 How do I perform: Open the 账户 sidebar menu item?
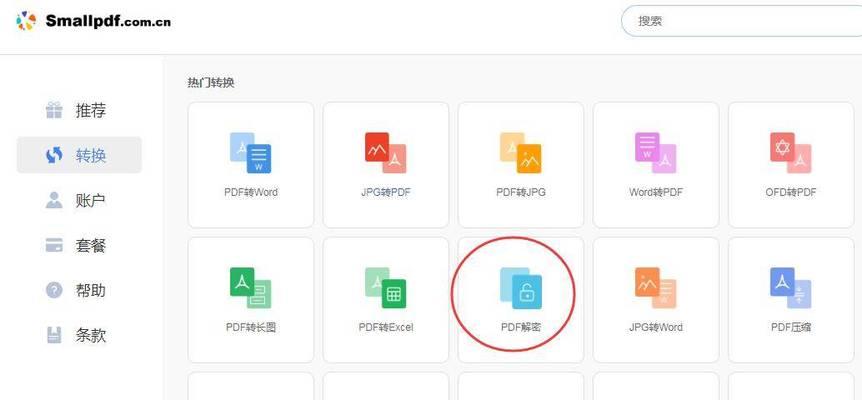[x=79, y=201]
